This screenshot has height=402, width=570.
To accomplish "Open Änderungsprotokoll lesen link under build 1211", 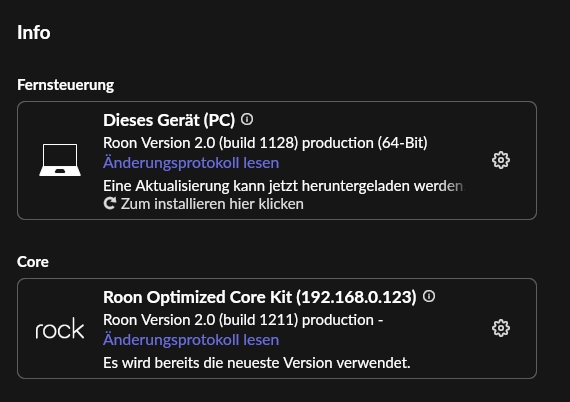I will [191, 340].
